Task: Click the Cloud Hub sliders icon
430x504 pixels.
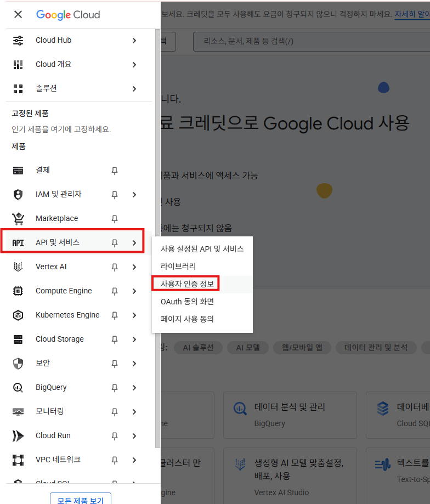Action: (18, 41)
